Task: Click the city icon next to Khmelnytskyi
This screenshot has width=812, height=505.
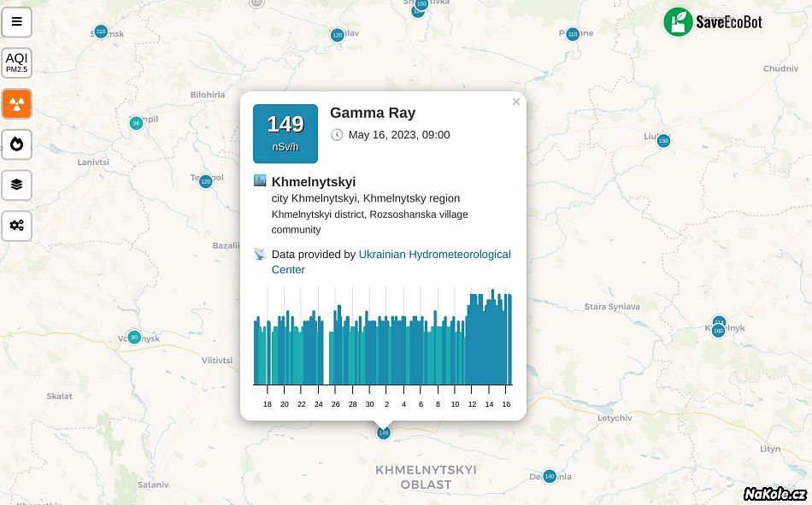Action: pos(260,181)
